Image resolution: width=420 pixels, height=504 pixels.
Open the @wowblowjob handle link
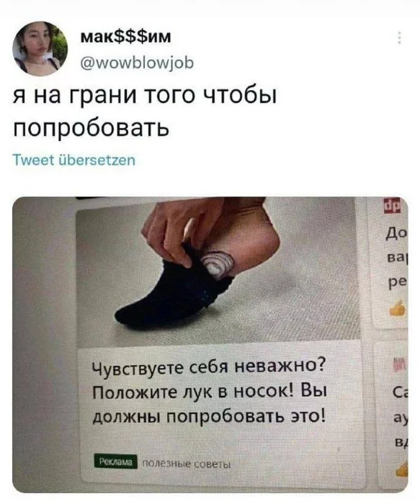click(x=136, y=63)
